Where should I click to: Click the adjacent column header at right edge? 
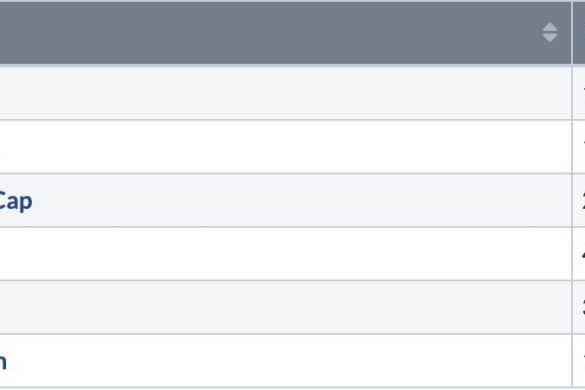tap(579, 33)
